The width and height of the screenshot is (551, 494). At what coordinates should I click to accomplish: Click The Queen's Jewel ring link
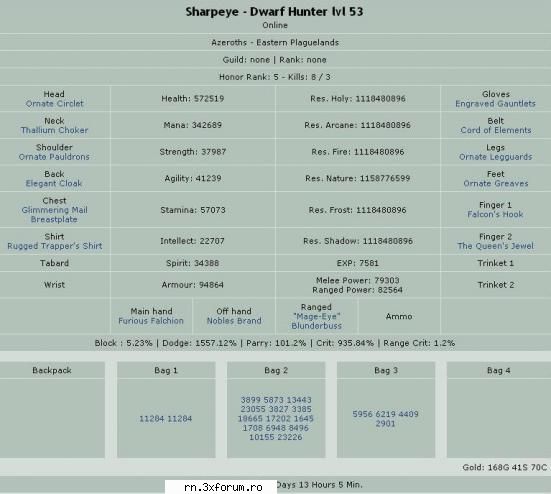495,246
